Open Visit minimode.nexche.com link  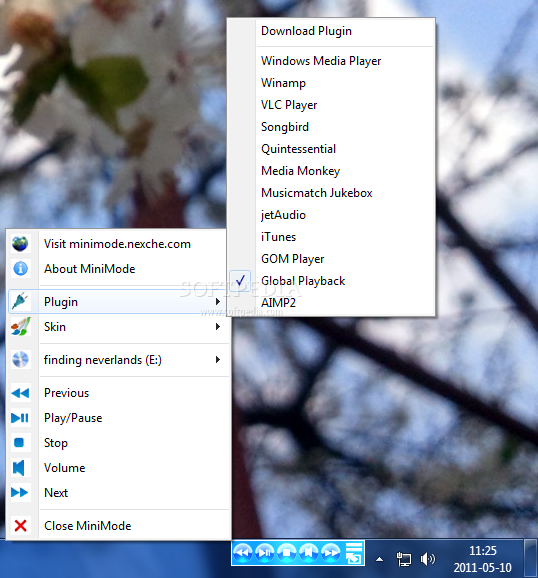point(118,244)
